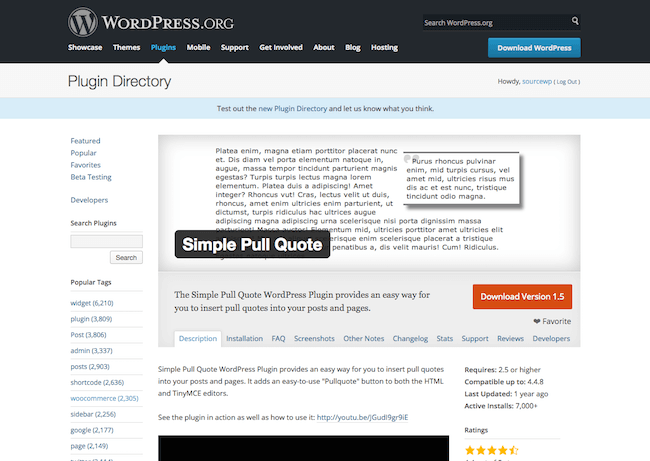The width and height of the screenshot is (650, 461).
Task: Open the About navigation item
Action: 324,47
